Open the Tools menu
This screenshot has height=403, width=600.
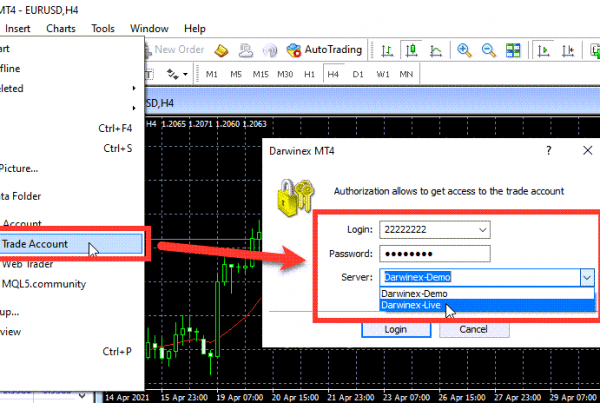click(103, 29)
